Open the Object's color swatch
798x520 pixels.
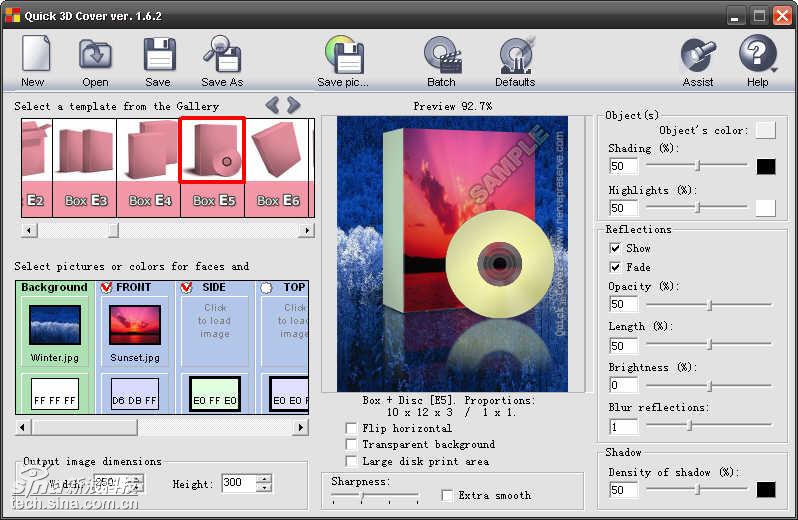coord(765,130)
